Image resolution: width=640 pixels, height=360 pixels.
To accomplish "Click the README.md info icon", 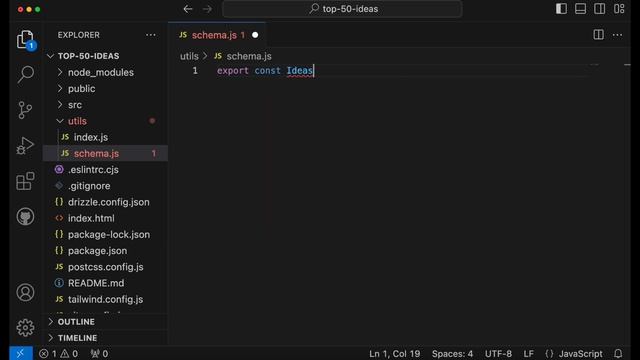I will point(59,283).
